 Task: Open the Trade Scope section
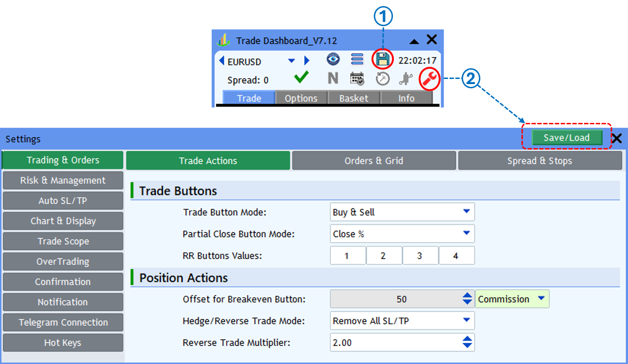pyautogui.click(x=63, y=241)
